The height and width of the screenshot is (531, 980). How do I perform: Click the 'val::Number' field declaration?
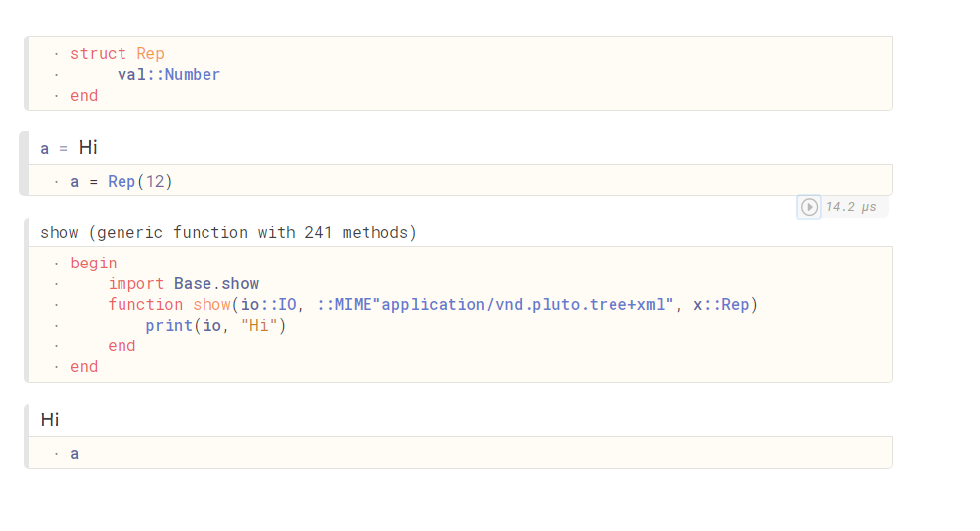click(169, 74)
